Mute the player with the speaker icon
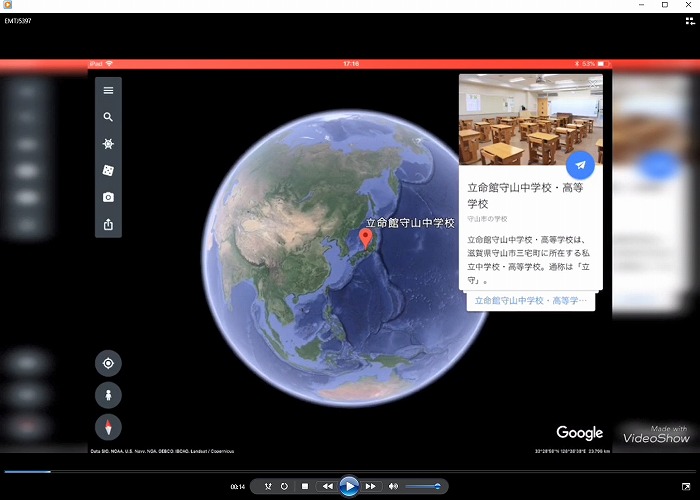This screenshot has width=700, height=500. 393,486
